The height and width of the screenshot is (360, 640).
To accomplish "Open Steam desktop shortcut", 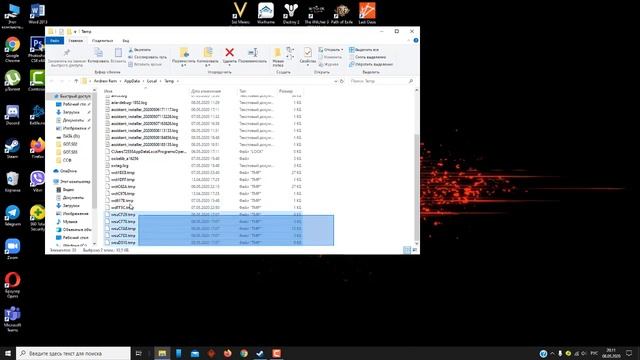I will [12, 148].
